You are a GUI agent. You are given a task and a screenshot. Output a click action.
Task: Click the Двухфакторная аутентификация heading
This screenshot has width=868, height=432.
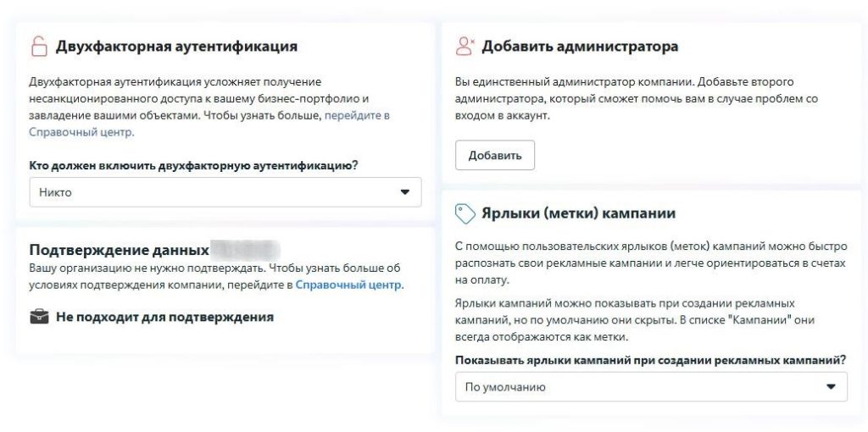pos(176,47)
